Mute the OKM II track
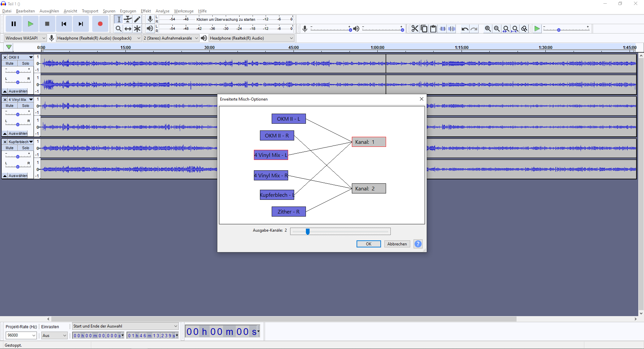The width and height of the screenshot is (644, 349). tap(10, 63)
